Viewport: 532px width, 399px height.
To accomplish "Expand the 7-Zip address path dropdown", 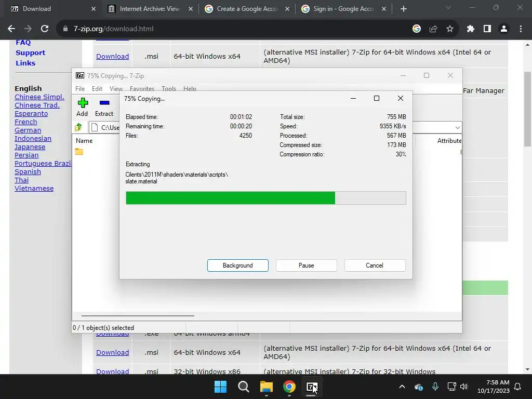I will tap(457, 128).
